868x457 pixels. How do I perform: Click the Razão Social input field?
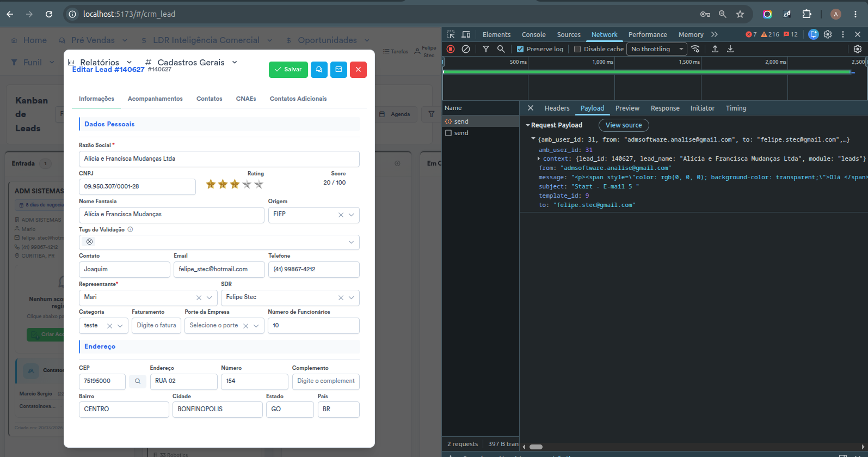219,159
